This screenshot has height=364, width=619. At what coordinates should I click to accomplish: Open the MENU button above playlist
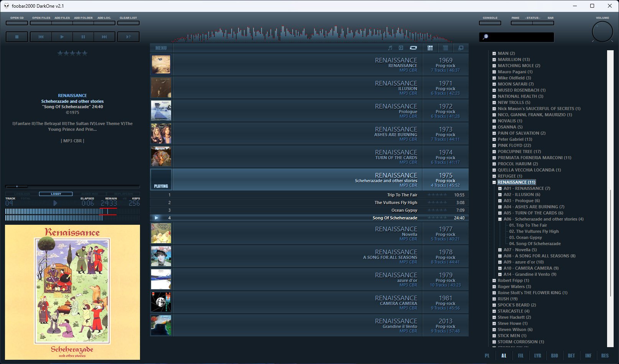tap(161, 48)
